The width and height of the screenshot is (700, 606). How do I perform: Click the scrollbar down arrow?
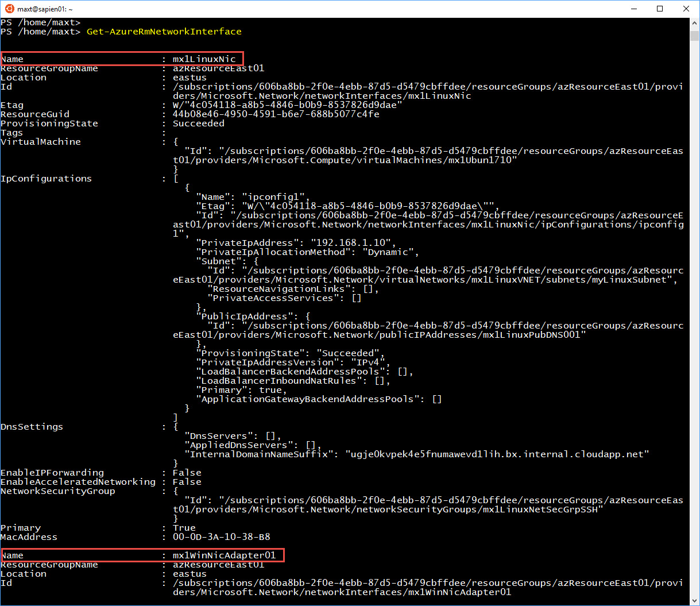[694, 600]
